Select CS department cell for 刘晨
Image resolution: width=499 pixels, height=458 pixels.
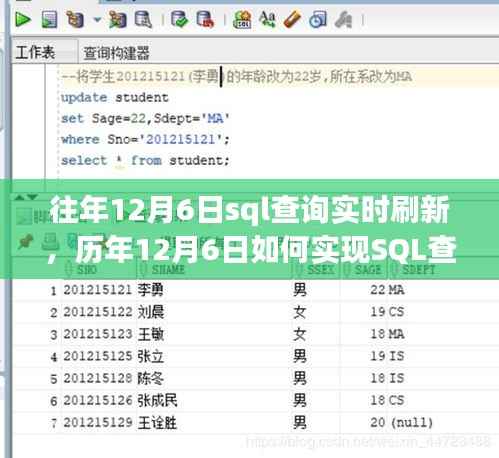(396, 312)
